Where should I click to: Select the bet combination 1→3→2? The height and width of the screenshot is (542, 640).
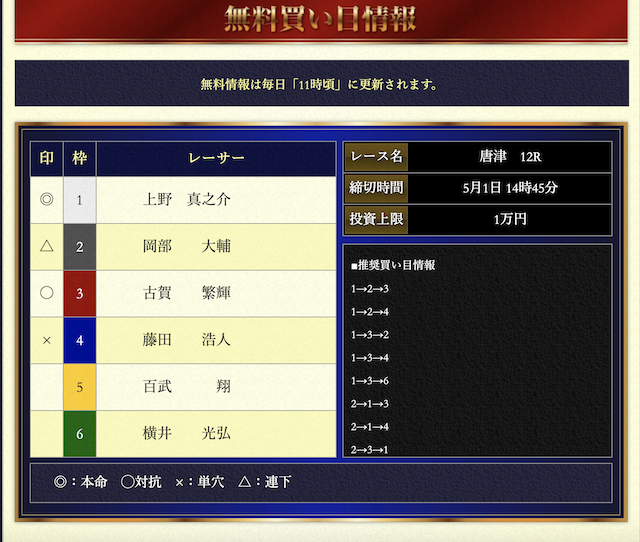(369, 335)
